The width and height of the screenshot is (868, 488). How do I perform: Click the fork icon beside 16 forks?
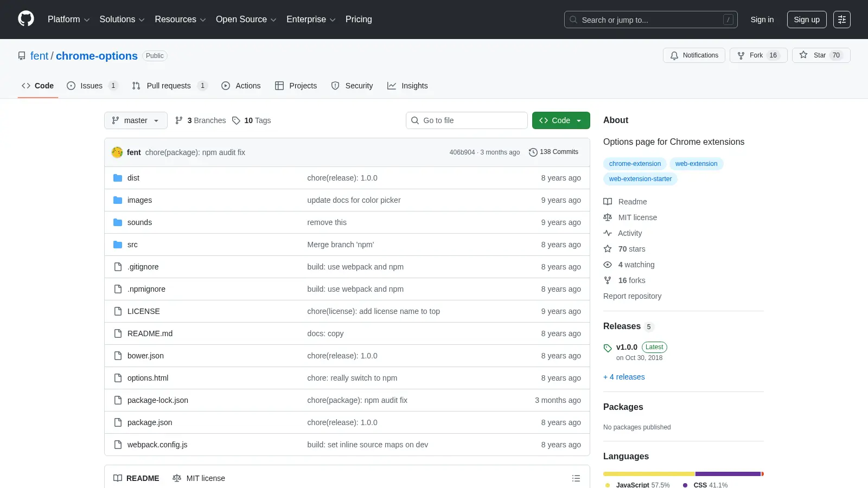click(x=608, y=280)
